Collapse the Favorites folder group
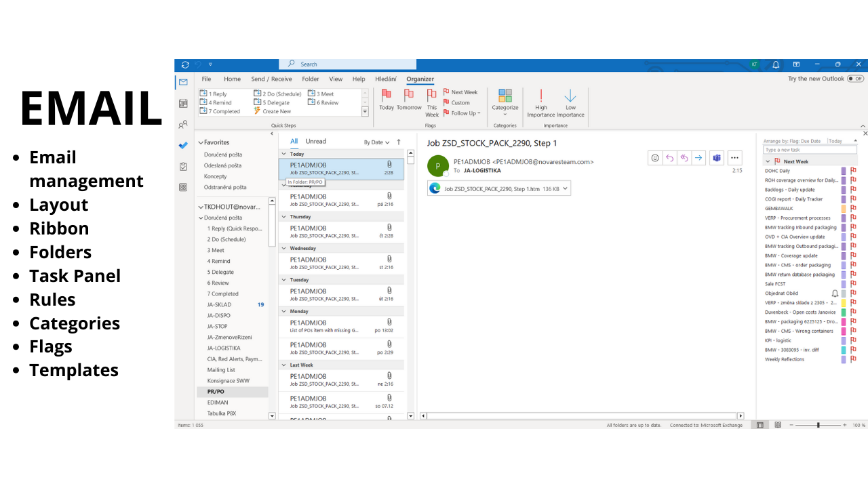The image size is (868, 488). click(x=201, y=143)
